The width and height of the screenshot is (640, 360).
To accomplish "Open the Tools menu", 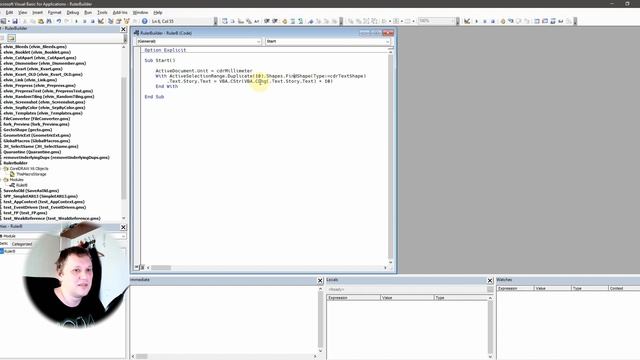I will click(102, 13).
